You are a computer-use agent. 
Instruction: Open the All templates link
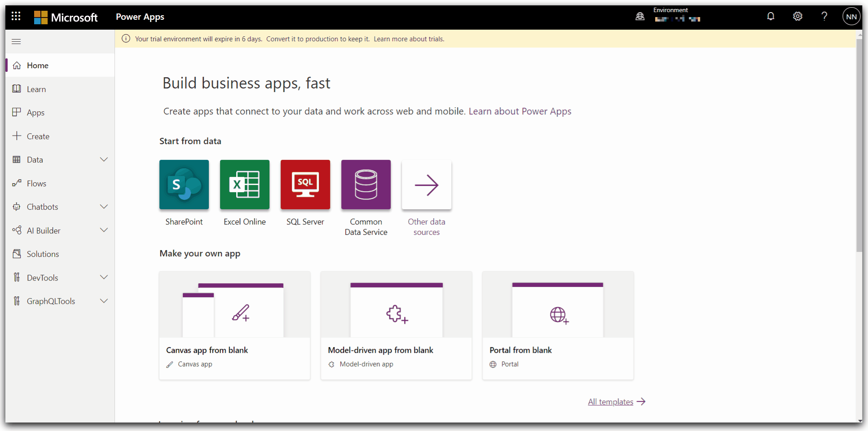pyautogui.click(x=610, y=402)
